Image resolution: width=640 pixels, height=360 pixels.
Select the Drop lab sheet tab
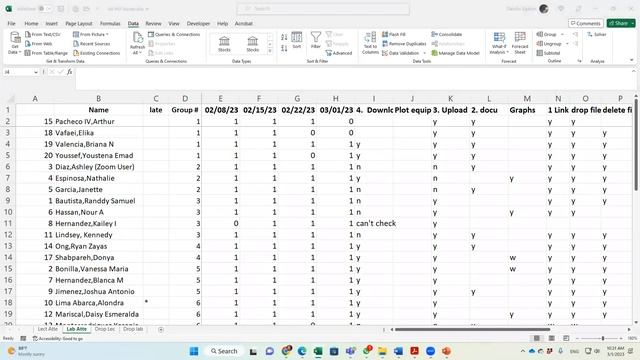[133, 329]
